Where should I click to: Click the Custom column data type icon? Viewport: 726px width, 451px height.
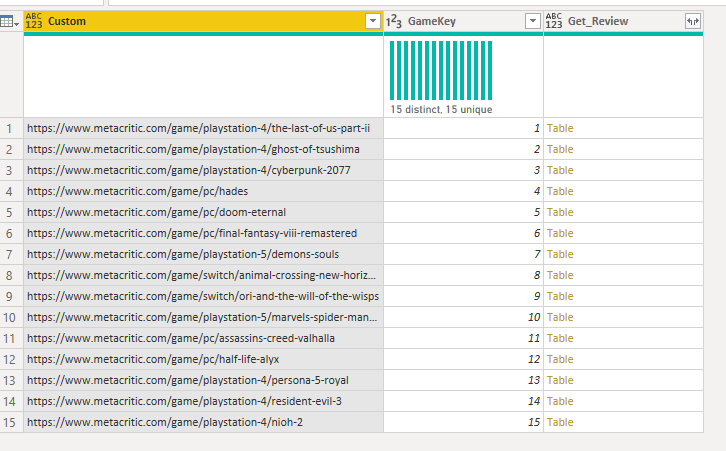click(x=34, y=21)
